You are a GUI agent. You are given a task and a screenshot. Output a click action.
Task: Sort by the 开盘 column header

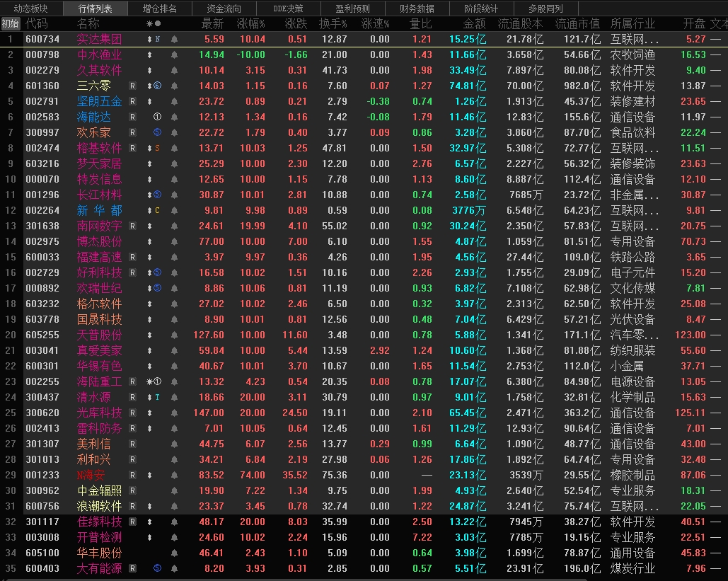tap(694, 23)
